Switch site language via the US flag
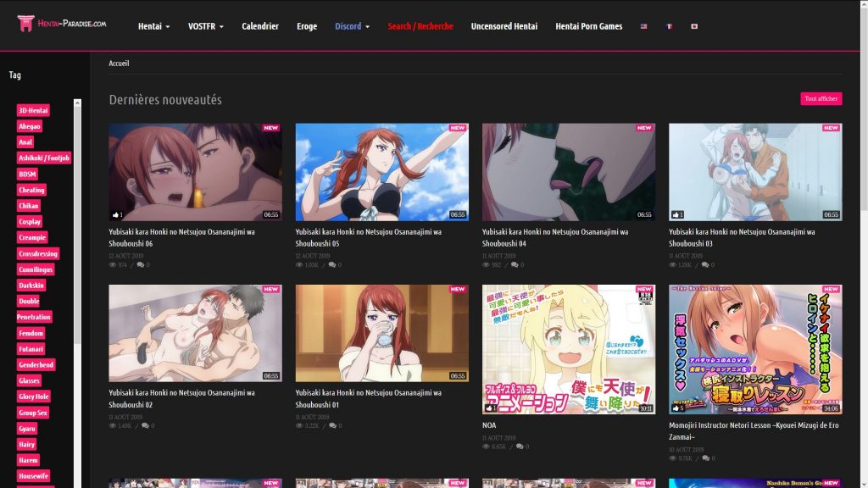 pyautogui.click(x=643, y=26)
